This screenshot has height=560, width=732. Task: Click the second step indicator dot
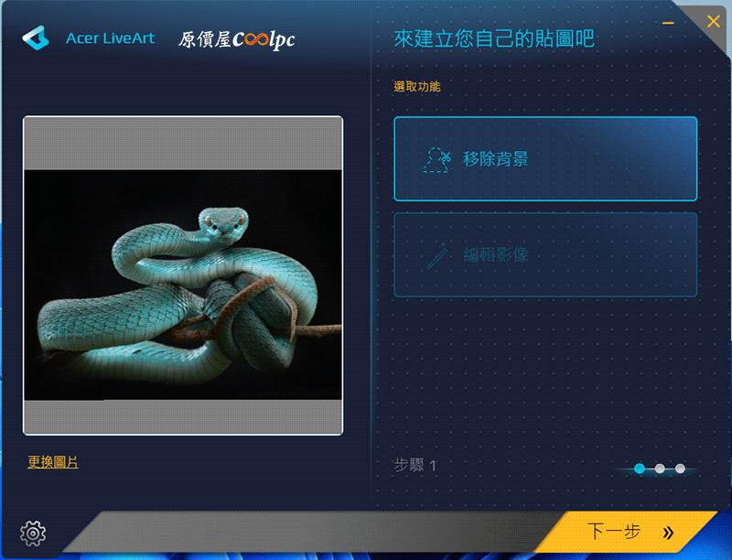(x=660, y=468)
